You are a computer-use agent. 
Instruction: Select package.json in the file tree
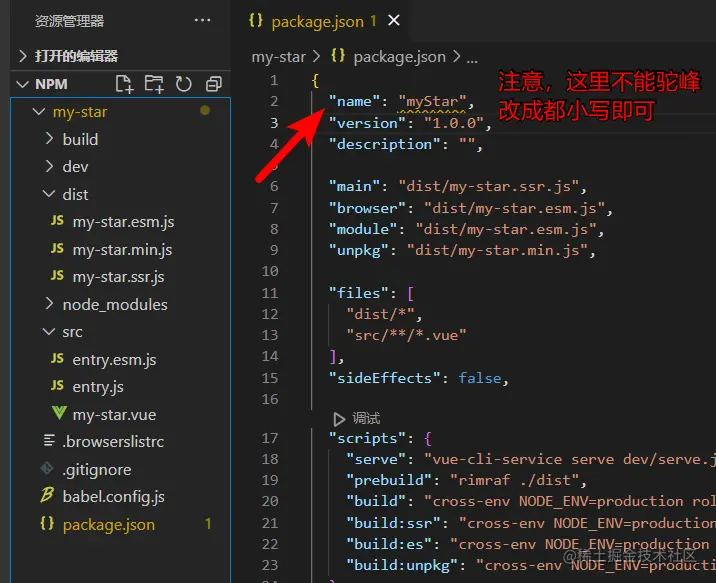(109, 525)
